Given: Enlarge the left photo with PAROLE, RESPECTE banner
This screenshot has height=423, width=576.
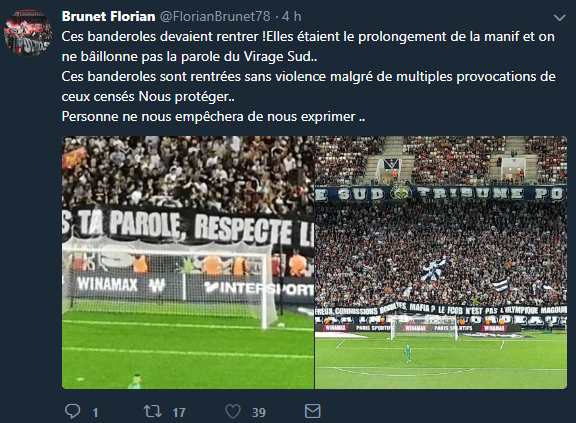Looking at the screenshot, I should click(x=188, y=262).
